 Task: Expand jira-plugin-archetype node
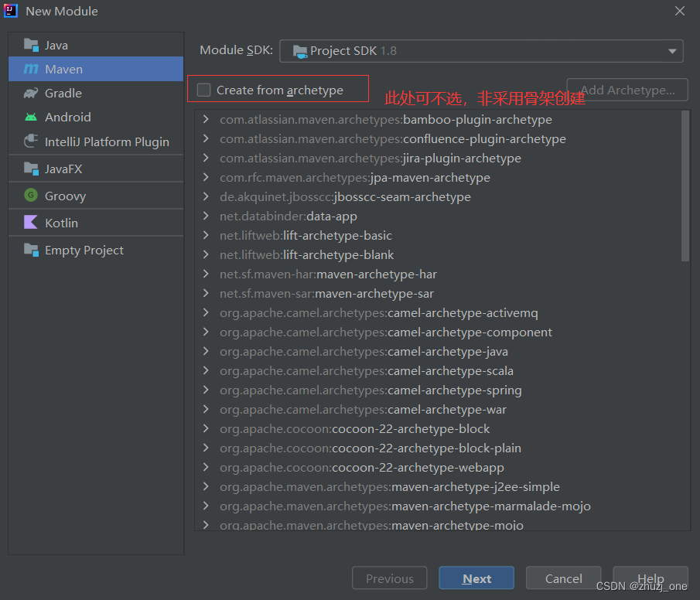coord(206,158)
